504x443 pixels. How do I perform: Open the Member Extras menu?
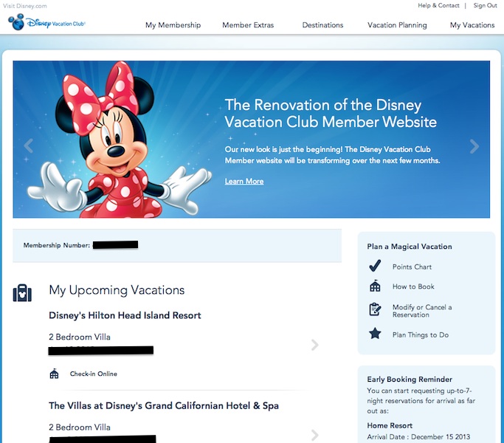(248, 25)
